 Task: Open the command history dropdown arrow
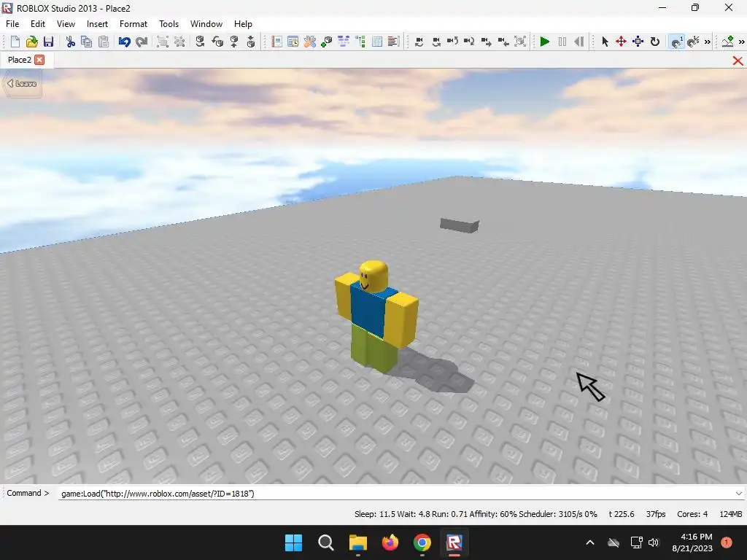739,494
